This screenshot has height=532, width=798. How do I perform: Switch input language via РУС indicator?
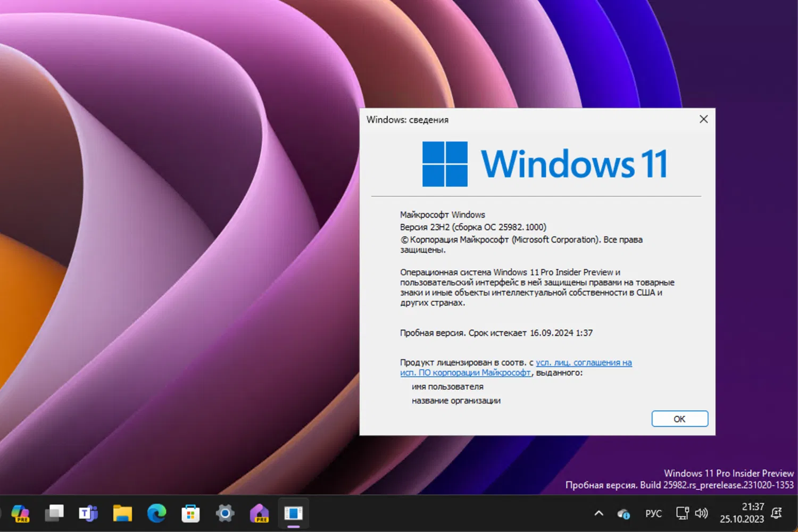click(x=653, y=513)
